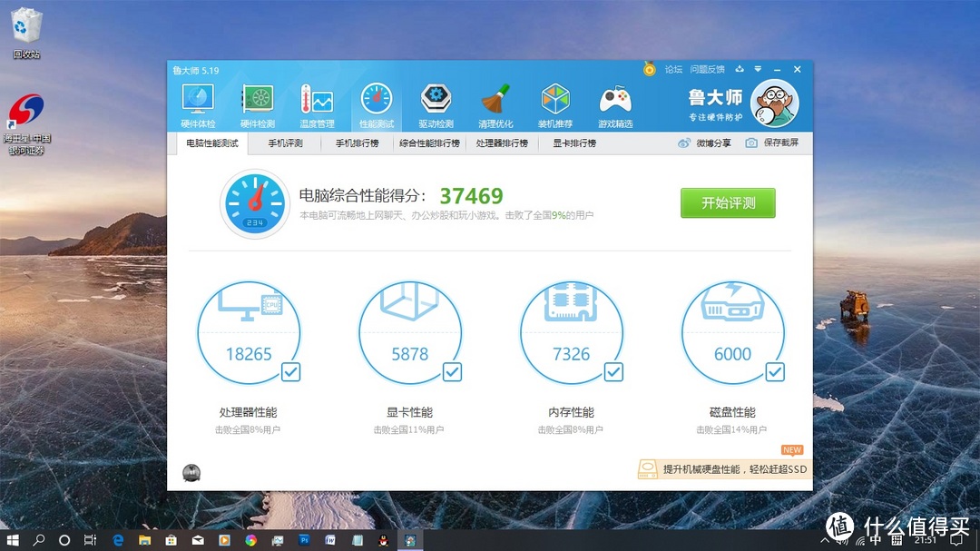Screen dimensions: 980x551
Task: Toggle 显卡性能 test checkbox
Action: pos(452,372)
